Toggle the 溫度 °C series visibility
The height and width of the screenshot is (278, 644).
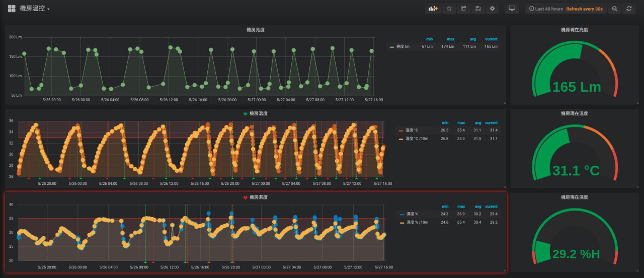(412, 130)
